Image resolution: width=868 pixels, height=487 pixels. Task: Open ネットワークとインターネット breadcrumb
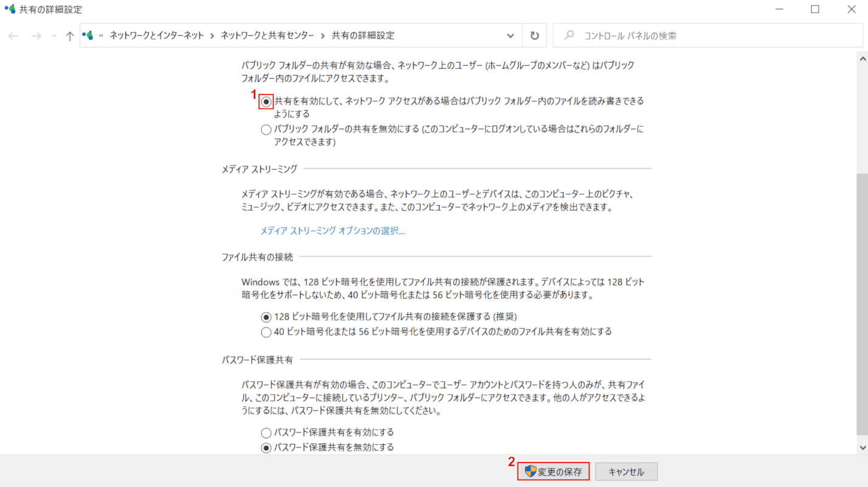tap(157, 35)
